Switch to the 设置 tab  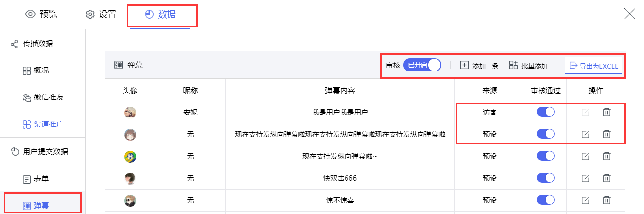point(100,14)
